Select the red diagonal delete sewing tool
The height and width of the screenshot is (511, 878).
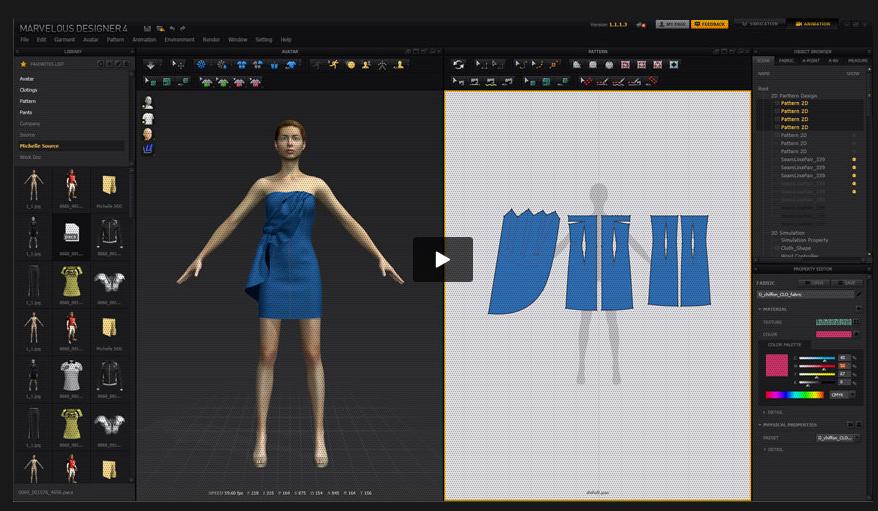pyautogui.click(x=651, y=82)
